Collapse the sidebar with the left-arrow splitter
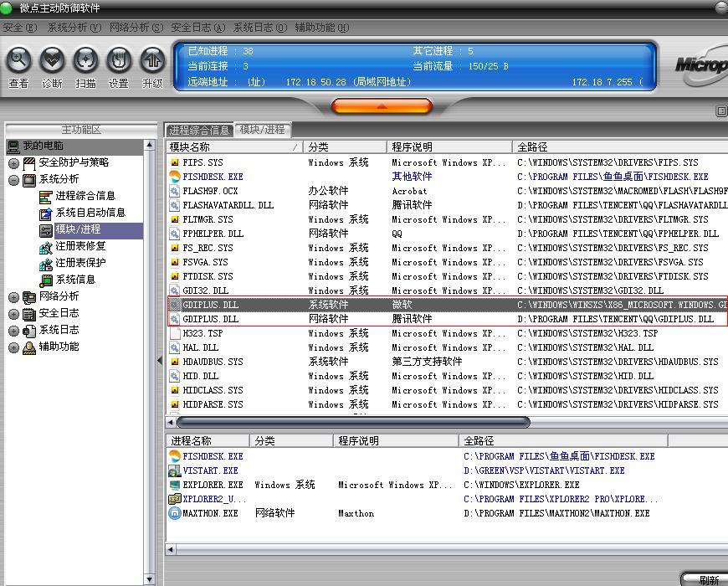Image resolution: width=728 pixels, height=586 pixels. coord(160,360)
